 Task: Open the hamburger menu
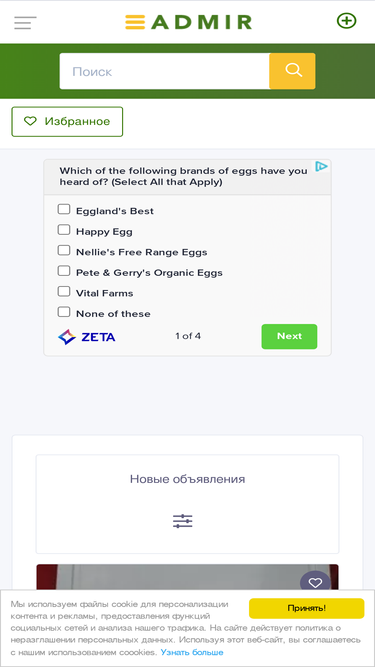click(25, 23)
